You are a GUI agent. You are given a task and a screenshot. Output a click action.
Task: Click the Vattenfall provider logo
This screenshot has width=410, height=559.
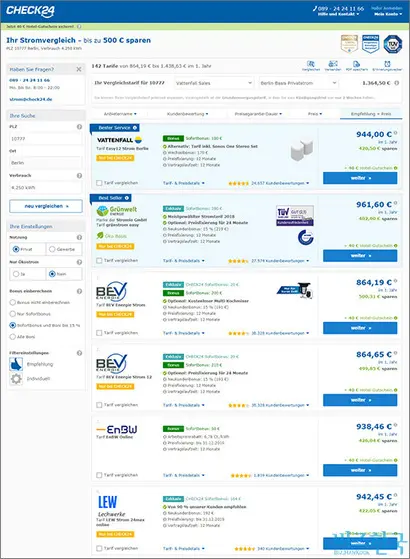tap(119, 140)
